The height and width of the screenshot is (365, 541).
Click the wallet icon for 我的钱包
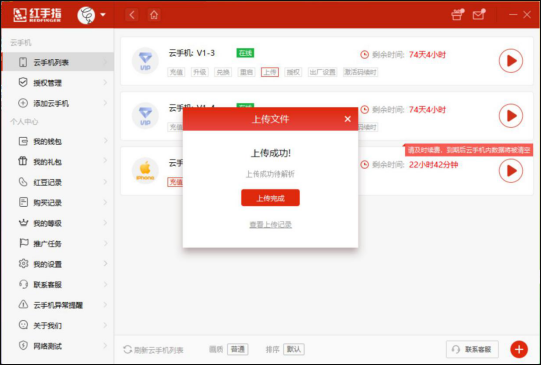[23, 141]
